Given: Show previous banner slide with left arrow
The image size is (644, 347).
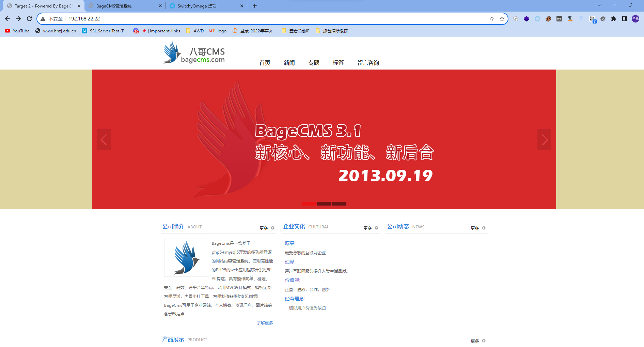Looking at the screenshot, I should point(104,139).
